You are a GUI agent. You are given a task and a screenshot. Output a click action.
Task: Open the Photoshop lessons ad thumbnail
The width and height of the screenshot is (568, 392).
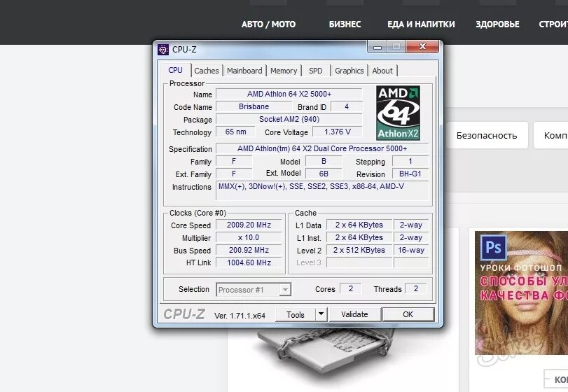[x=521, y=293]
